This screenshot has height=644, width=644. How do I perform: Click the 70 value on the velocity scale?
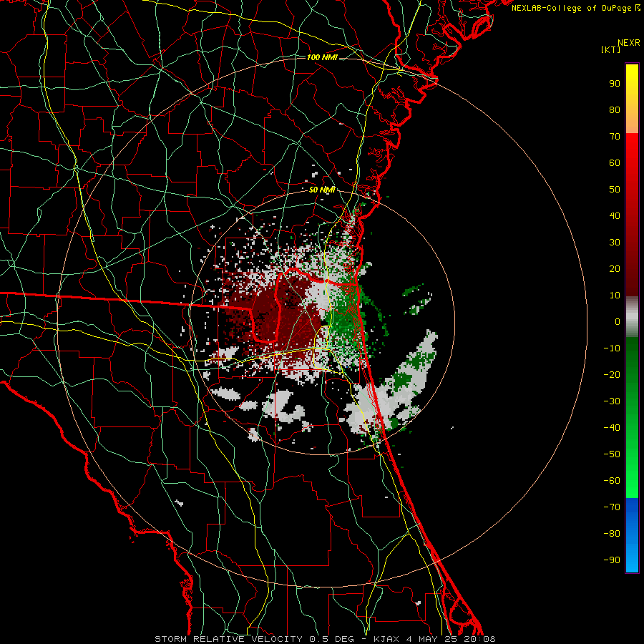[x=615, y=137]
